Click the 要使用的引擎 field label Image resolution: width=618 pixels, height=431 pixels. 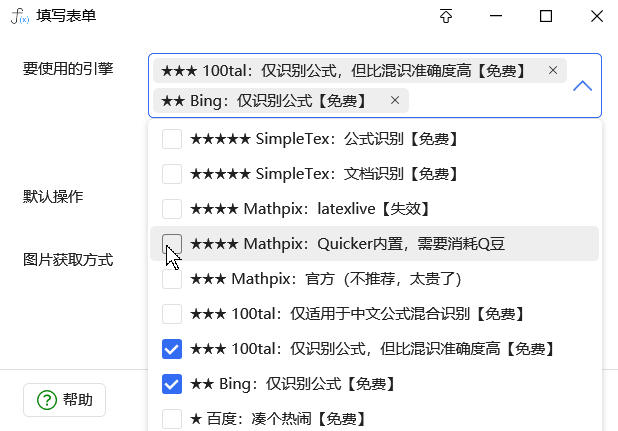coord(68,69)
